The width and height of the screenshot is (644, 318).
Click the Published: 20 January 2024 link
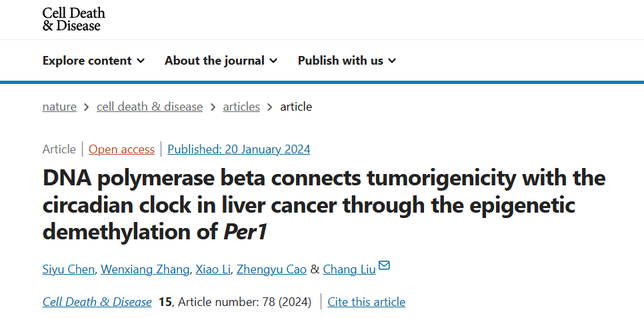(x=239, y=149)
